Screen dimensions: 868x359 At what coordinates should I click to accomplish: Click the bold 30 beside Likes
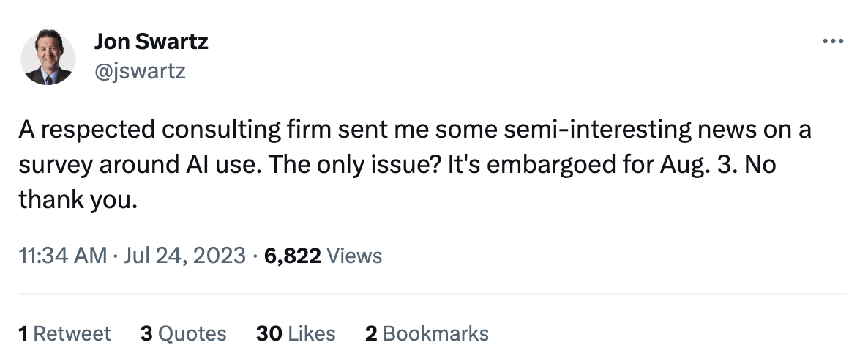click(x=269, y=334)
